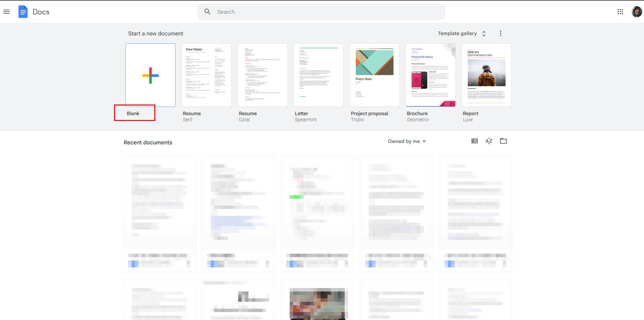Image resolution: width=644 pixels, height=320 pixels.
Task: Click the blue Docs logo icon
Action: 23,12
